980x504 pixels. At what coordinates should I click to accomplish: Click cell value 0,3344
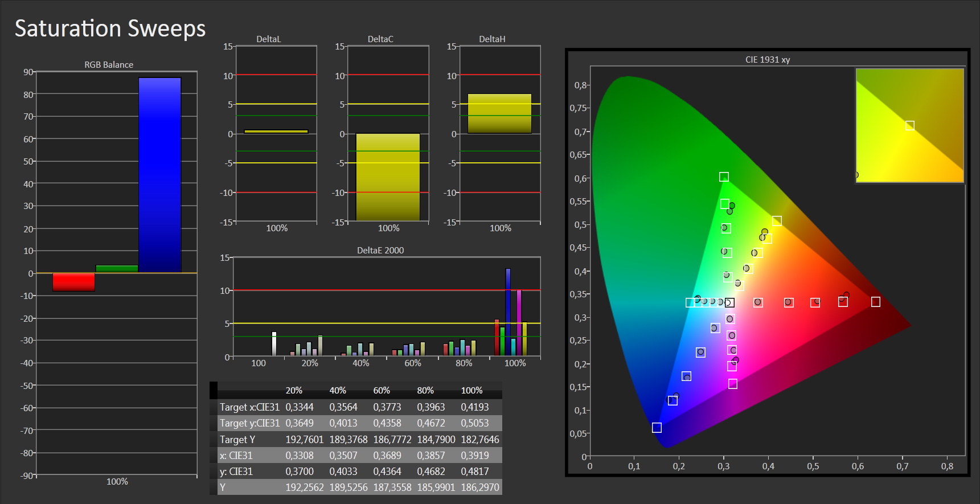pos(300,407)
